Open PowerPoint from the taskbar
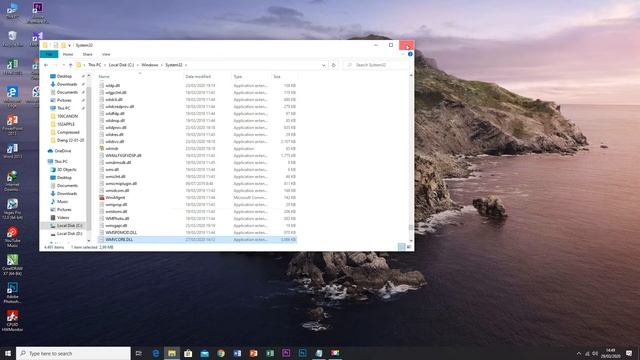Viewport: 640px width, 360px height. [253, 353]
